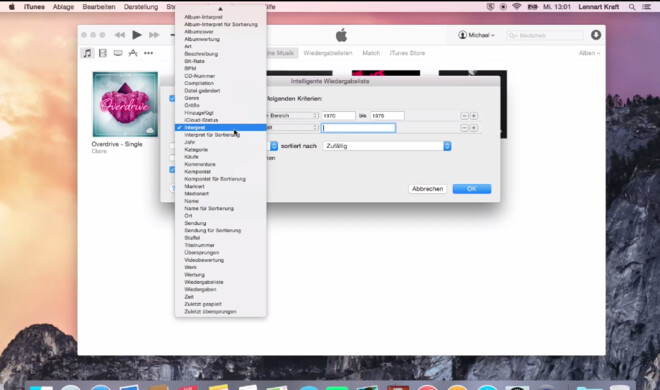
Task: Choose 'BPM' from the field menu
Action: (221, 68)
